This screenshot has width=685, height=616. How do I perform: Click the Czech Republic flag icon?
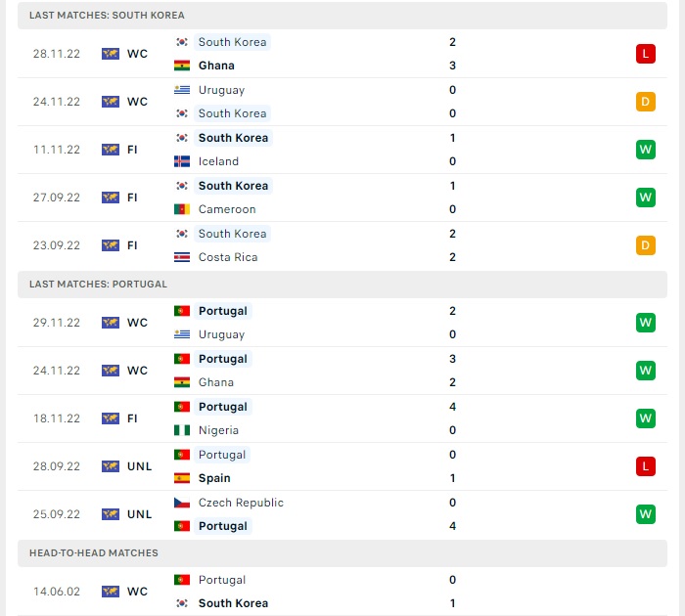tap(182, 503)
